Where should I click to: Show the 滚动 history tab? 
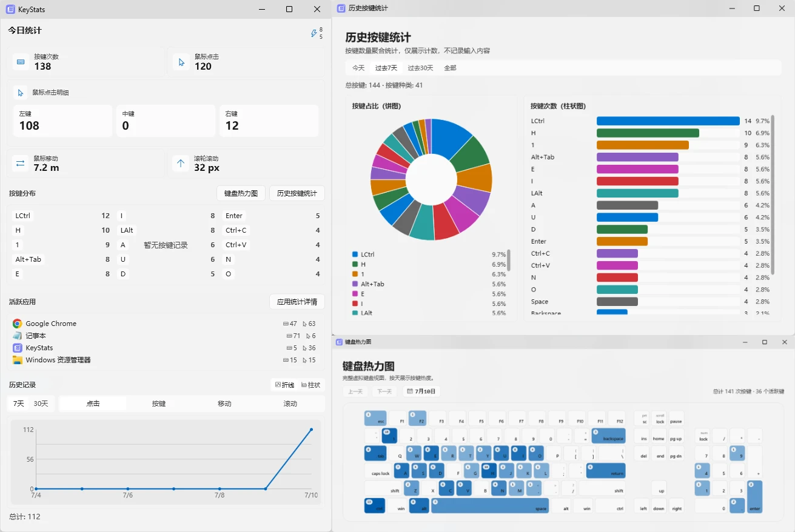coord(290,404)
